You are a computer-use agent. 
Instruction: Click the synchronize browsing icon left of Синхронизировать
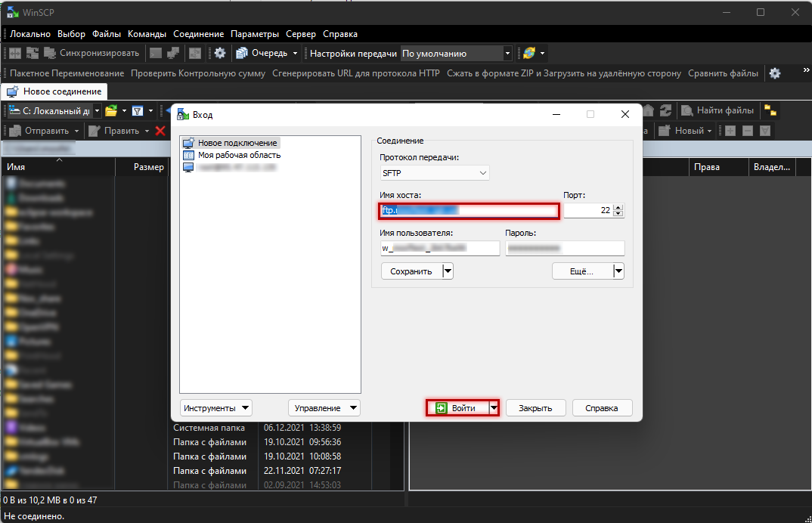pos(33,53)
